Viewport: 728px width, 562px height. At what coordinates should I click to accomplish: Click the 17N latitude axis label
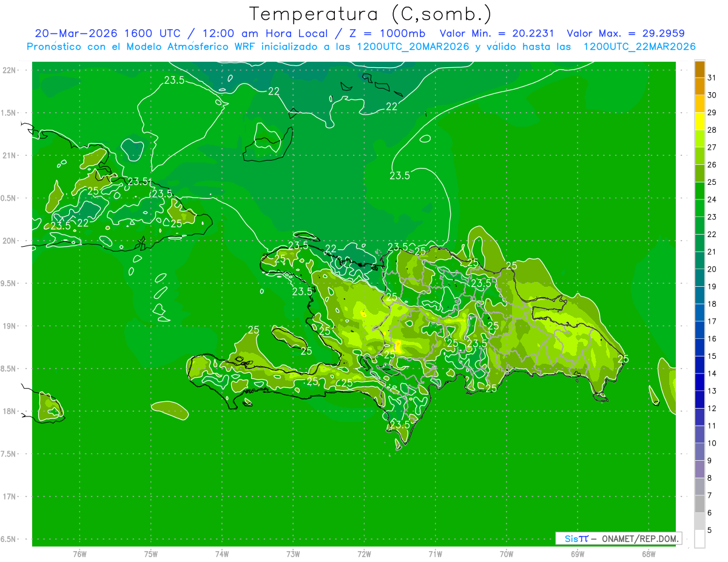tap(10, 497)
